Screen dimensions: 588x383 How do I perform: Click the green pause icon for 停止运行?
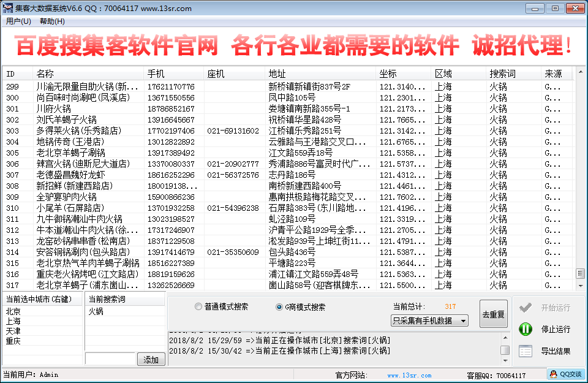[x=526, y=329]
